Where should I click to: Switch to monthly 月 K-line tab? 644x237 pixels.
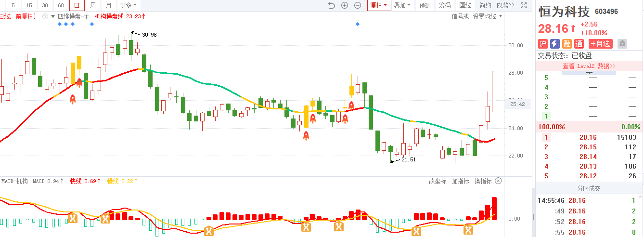click(108, 5)
